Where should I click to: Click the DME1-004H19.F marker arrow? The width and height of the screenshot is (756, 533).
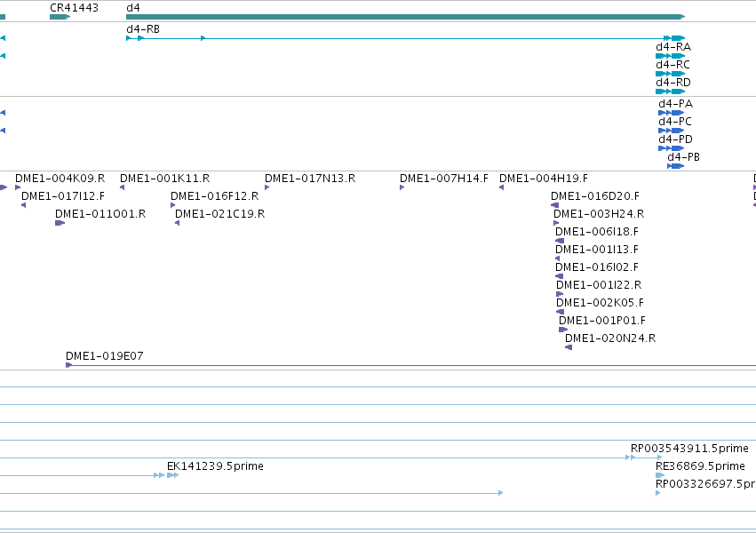pyautogui.click(x=501, y=187)
